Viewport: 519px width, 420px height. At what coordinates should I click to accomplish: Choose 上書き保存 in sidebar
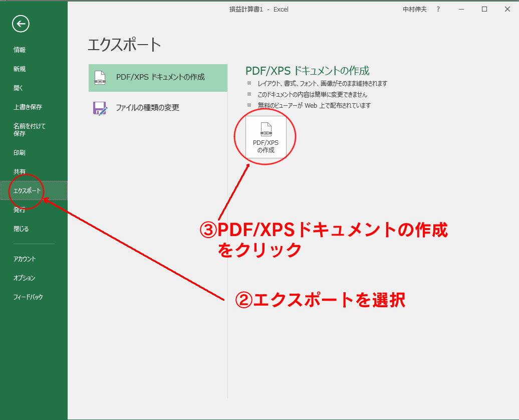[x=28, y=107]
